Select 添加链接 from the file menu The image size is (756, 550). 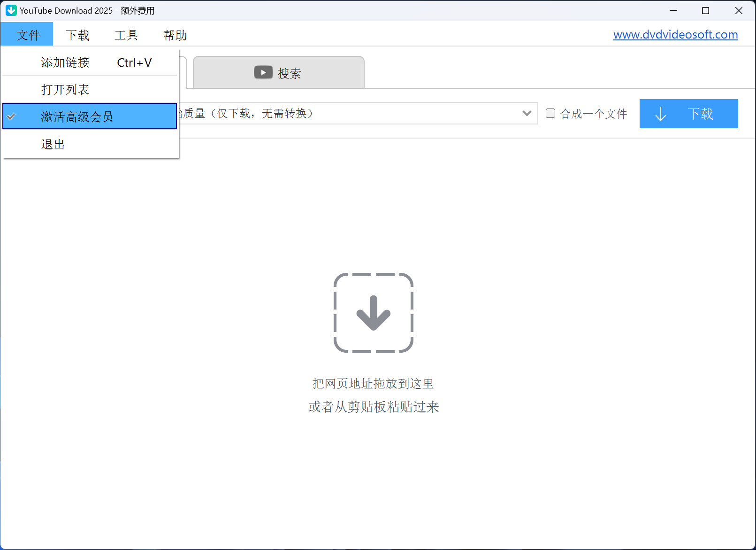coord(65,62)
